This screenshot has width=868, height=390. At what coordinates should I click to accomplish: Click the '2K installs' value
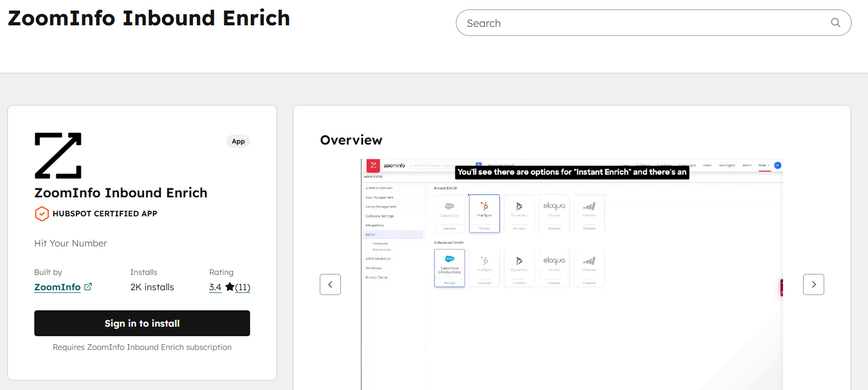coord(152,287)
